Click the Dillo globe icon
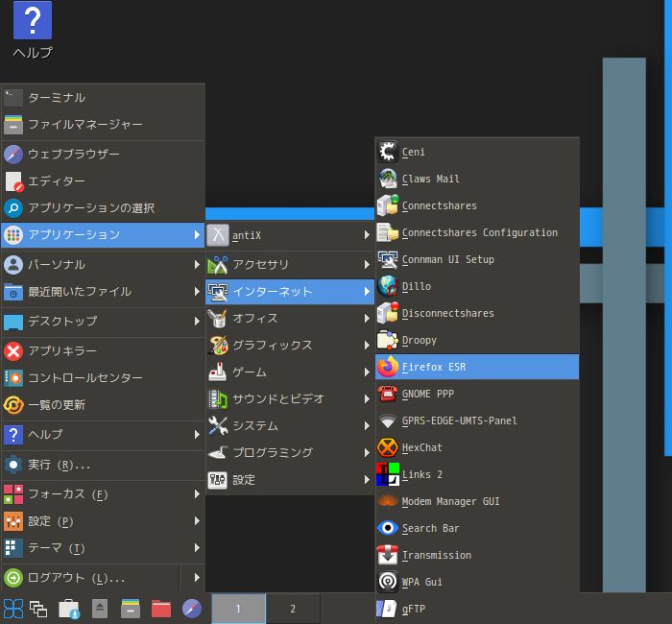The height and width of the screenshot is (624, 672). [x=388, y=286]
